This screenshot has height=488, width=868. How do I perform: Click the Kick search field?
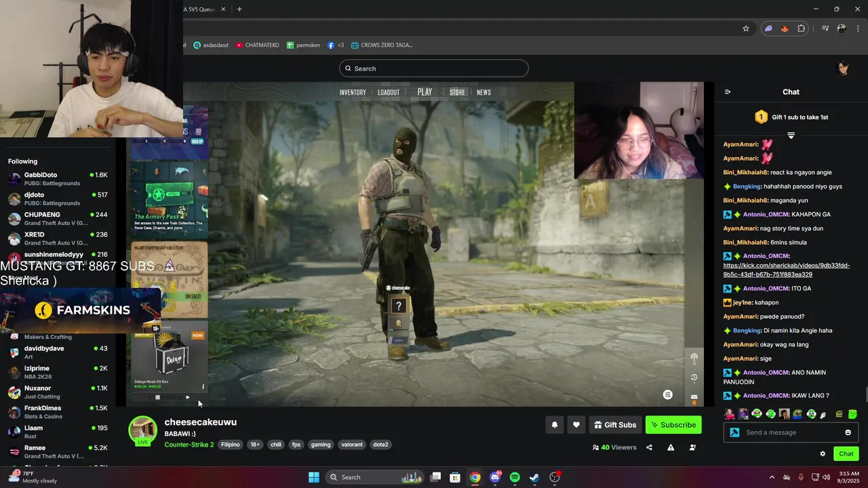[x=434, y=68]
